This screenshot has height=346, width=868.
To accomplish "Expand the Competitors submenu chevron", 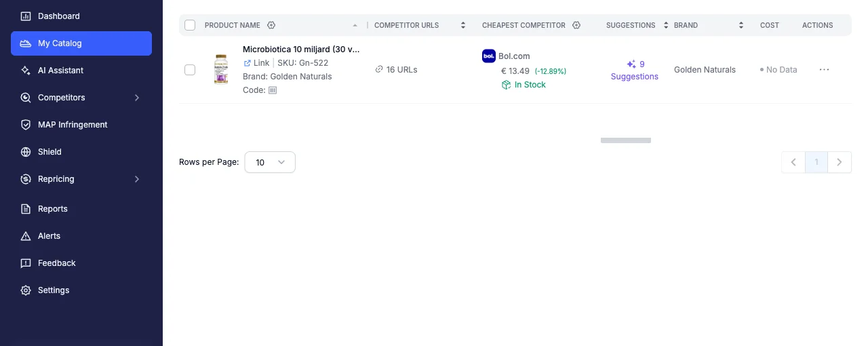I will coord(137,98).
